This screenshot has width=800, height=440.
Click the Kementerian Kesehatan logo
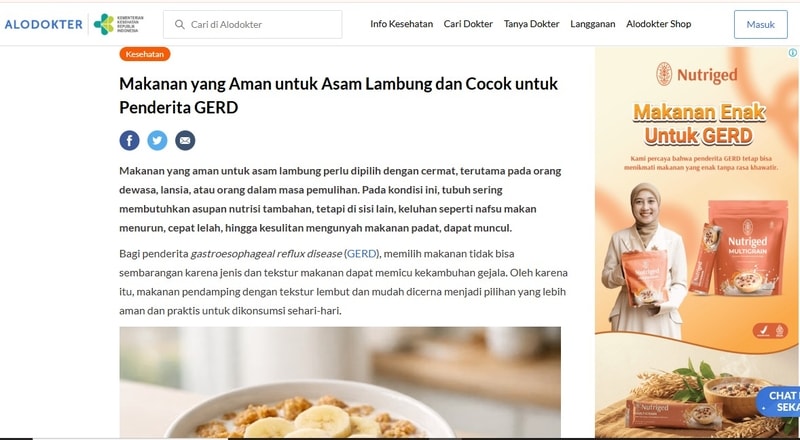coord(118,24)
